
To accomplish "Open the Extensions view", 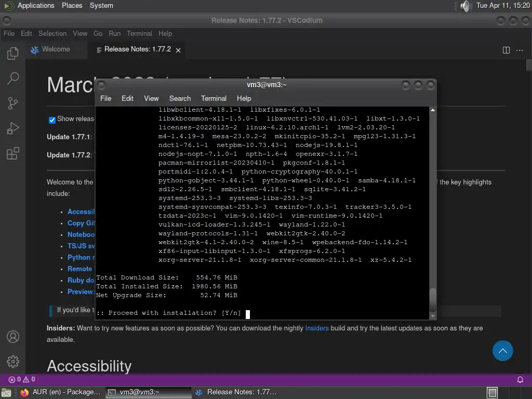I will coord(13,153).
